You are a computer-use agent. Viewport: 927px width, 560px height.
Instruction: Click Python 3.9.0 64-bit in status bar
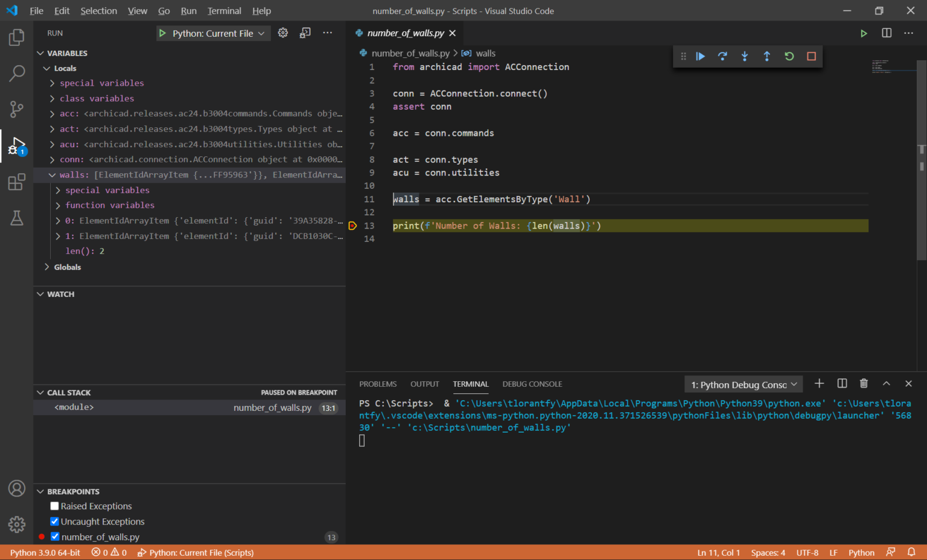45,552
